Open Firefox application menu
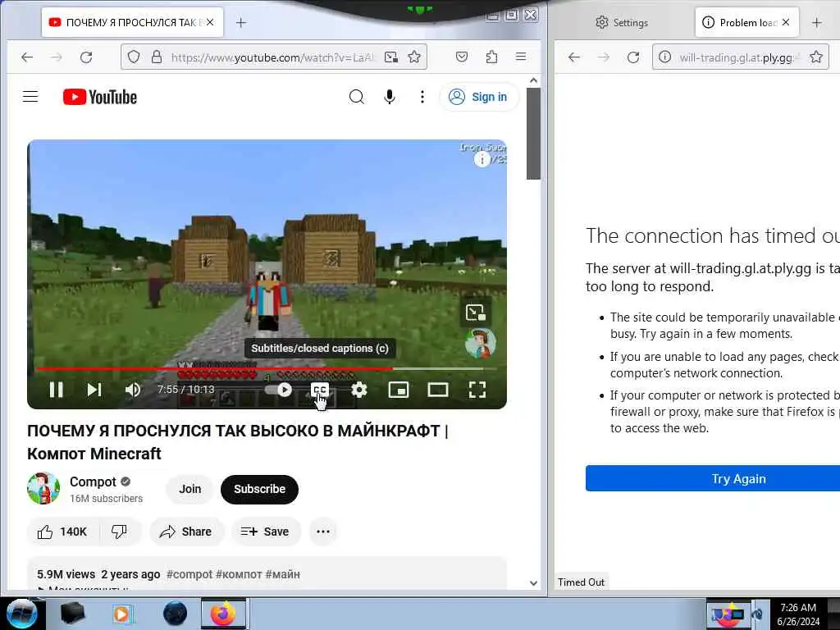This screenshot has width=840, height=630. 521,57
